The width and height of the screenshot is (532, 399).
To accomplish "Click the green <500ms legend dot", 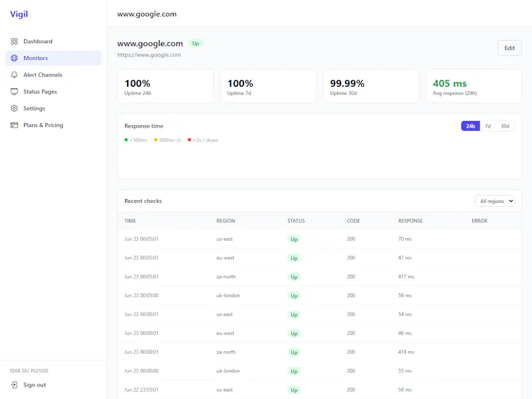I will tap(126, 140).
